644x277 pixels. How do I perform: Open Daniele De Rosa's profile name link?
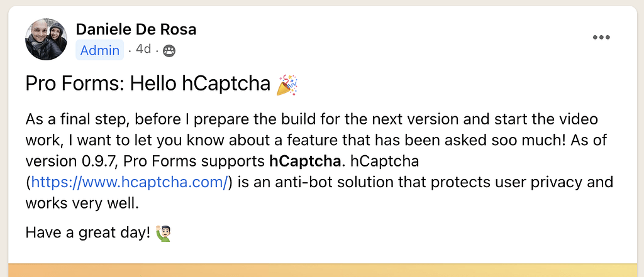136,29
